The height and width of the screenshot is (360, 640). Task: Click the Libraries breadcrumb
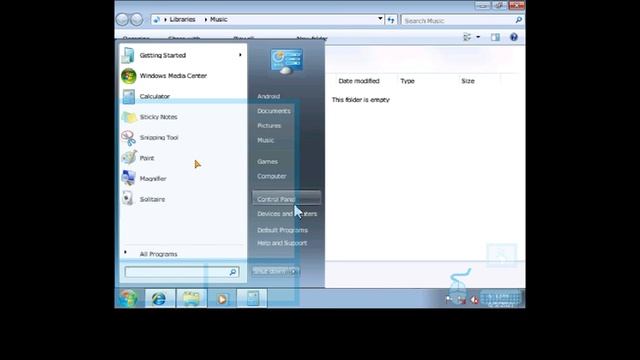pos(182,20)
